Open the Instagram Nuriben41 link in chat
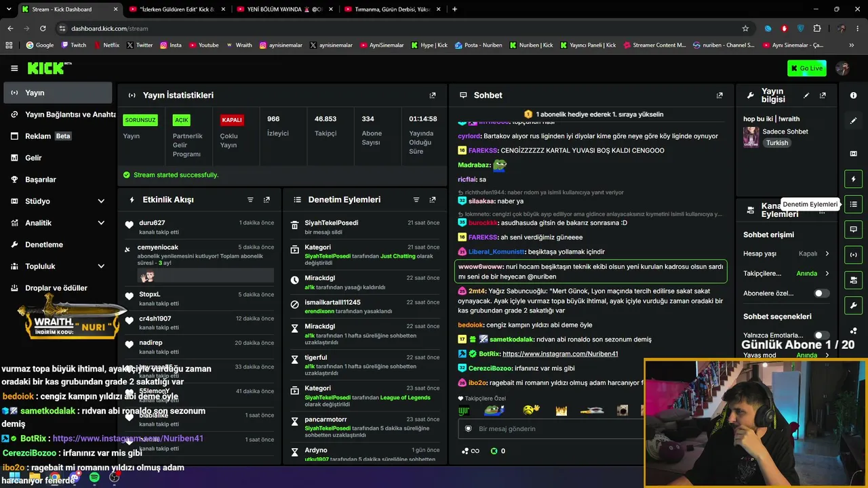Image resolution: width=868 pixels, height=488 pixels. point(560,354)
